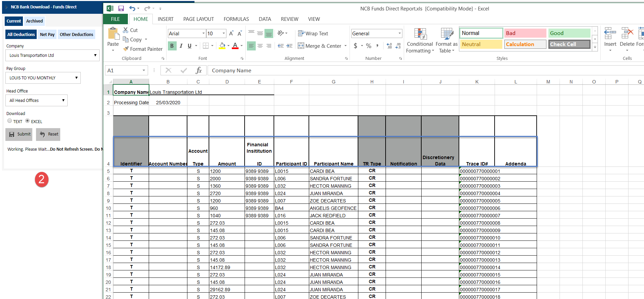Image resolution: width=644 pixels, height=299 pixels.
Task: Toggle Italic formatting
Action: 181,46
